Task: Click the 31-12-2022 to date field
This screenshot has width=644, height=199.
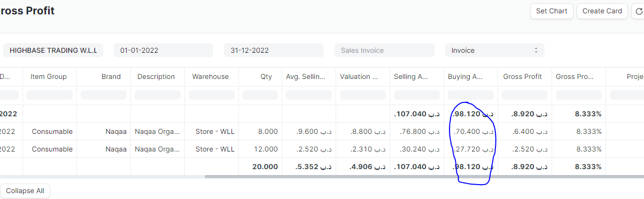Action: point(274,50)
